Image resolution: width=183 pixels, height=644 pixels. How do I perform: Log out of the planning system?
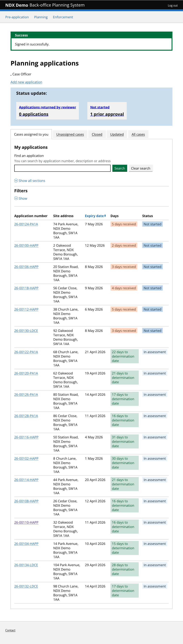pos(172,5)
